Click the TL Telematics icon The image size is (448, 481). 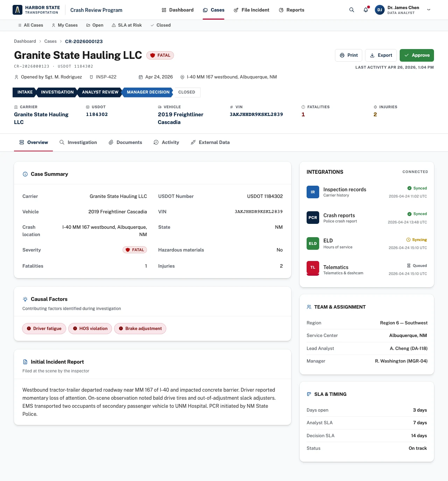point(313,268)
